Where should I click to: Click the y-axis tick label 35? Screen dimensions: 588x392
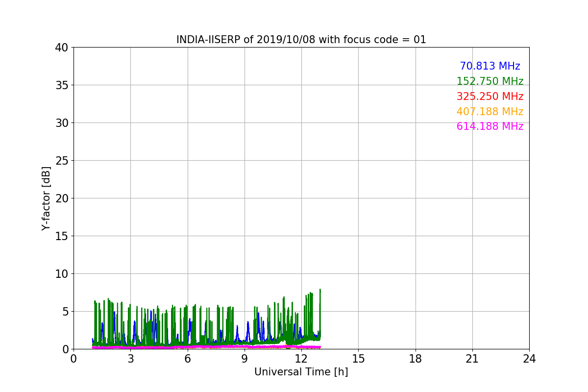tap(61, 85)
